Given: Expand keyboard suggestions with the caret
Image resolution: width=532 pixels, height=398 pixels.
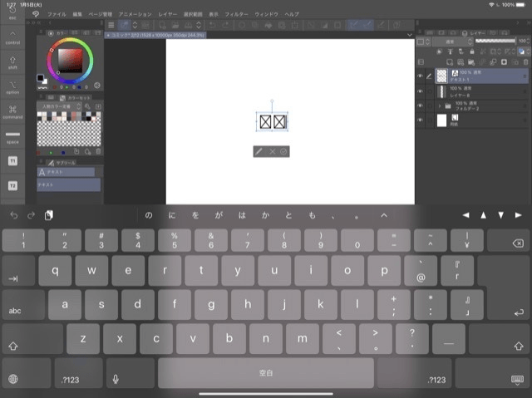Looking at the screenshot, I should pyautogui.click(x=384, y=215).
